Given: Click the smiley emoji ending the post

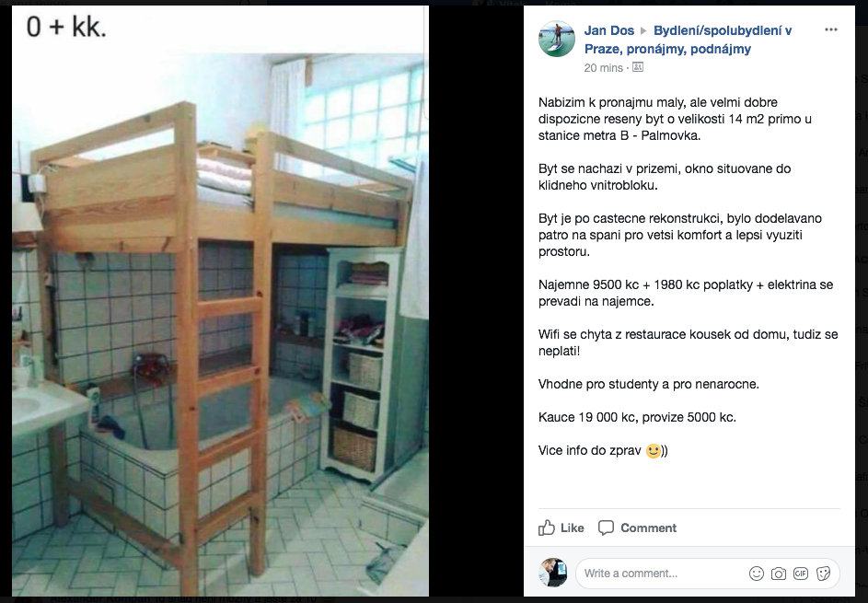Looking at the screenshot, I should [654, 451].
